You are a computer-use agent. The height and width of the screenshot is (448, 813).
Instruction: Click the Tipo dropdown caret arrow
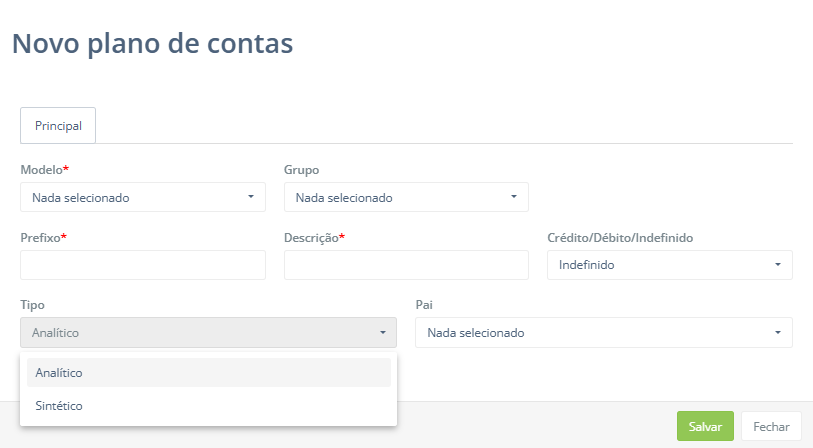pos(382,333)
